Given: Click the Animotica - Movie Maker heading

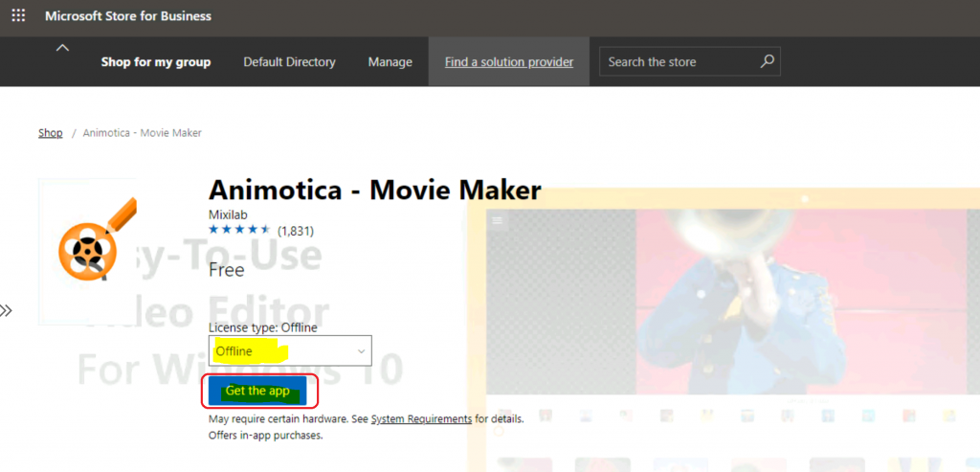Looking at the screenshot, I should [374, 190].
